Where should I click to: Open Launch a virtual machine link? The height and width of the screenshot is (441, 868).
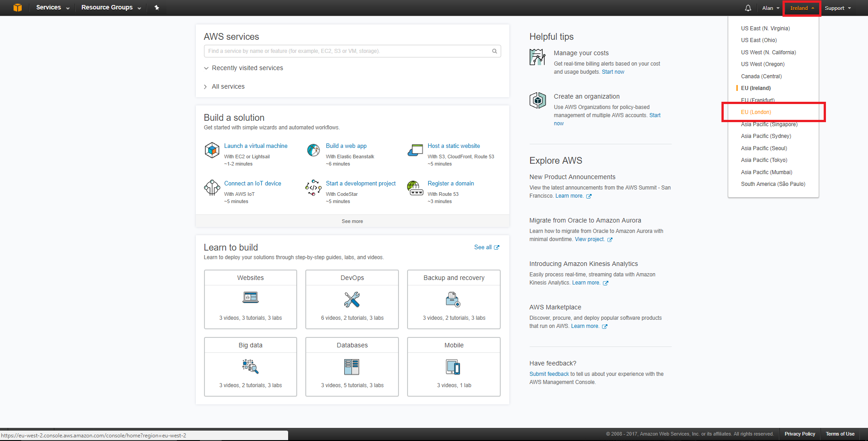pyautogui.click(x=256, y=146)
